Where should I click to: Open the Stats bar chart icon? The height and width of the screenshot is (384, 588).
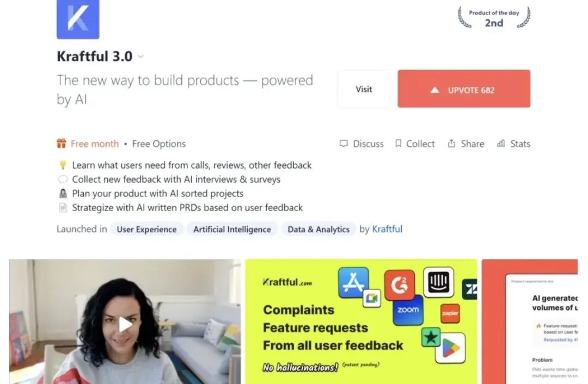click(501, 144)
